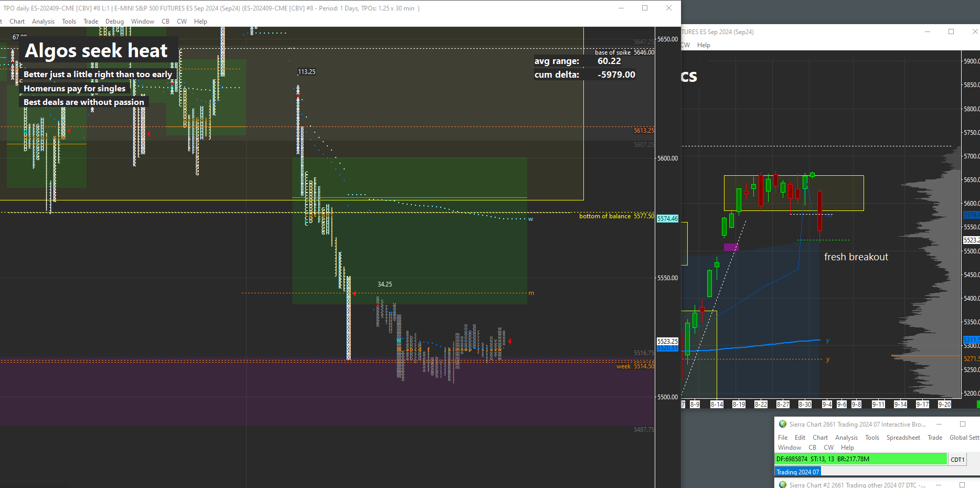Open the Spreadsheet menu in Sierra Chart main window

(x=903, y=438)
